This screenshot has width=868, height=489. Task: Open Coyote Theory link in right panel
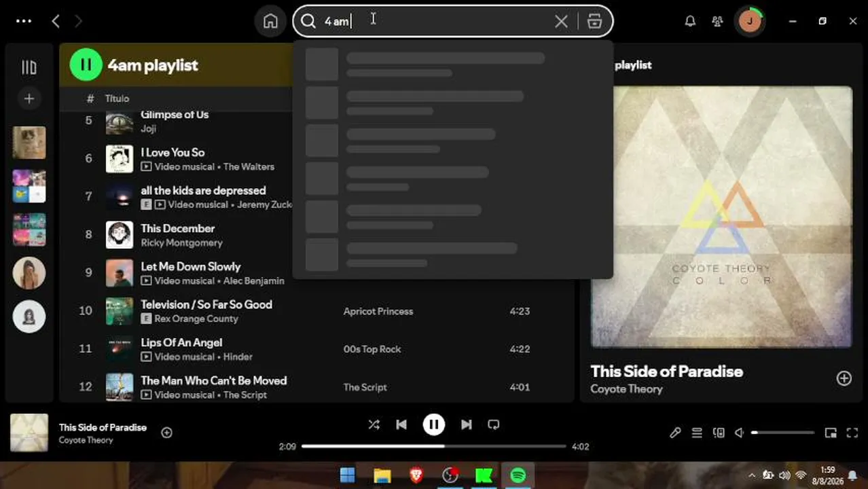tap(626, 389)
